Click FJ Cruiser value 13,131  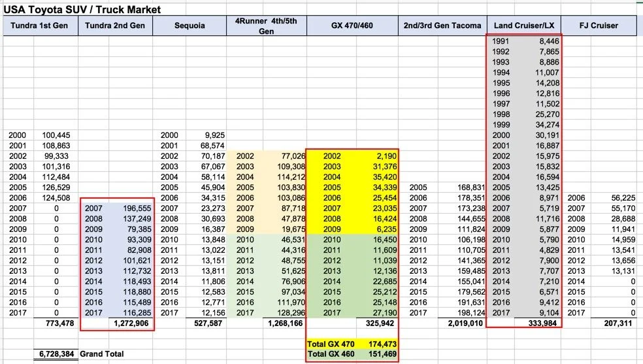[623, 271]
